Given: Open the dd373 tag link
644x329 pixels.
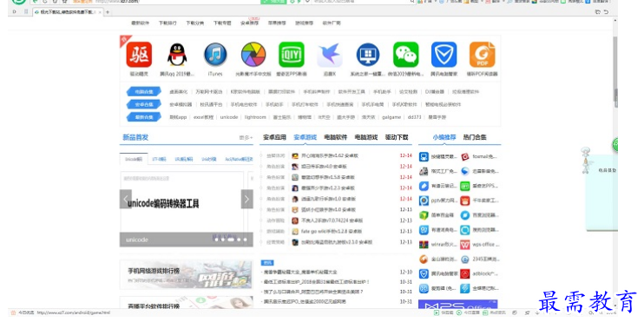Looking at the screenshot, I should coord(414,117).
